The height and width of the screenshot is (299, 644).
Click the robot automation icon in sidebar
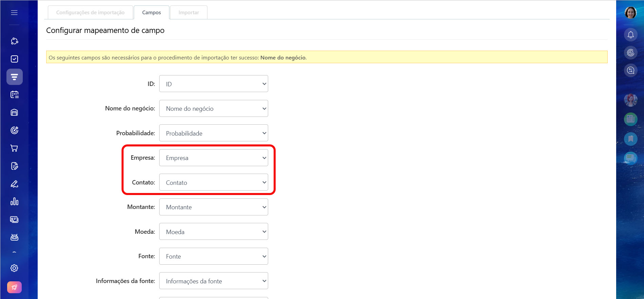coord(14,237)
